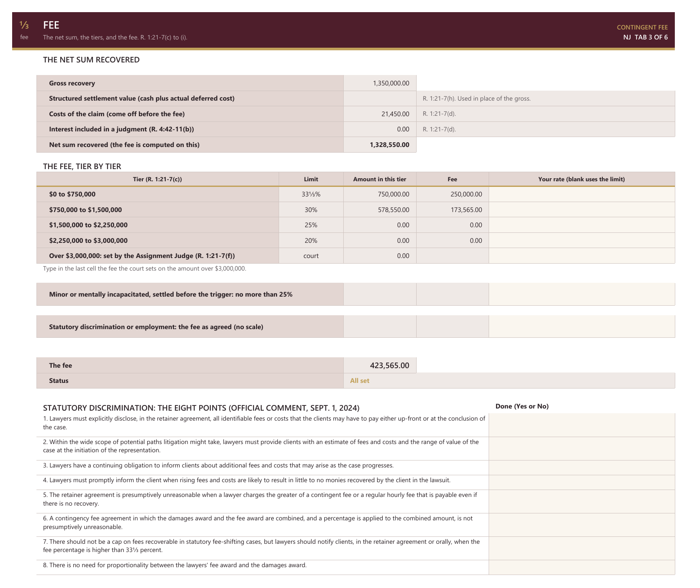
Task: Select the fee total 423,565.00
Action: (380, 366)
